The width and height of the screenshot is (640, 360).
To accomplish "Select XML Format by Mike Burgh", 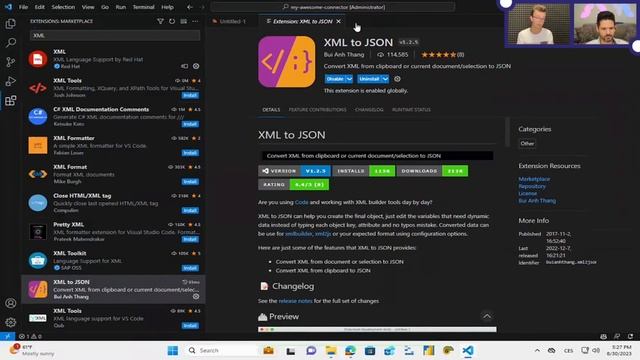I will (x=113, y=174).
